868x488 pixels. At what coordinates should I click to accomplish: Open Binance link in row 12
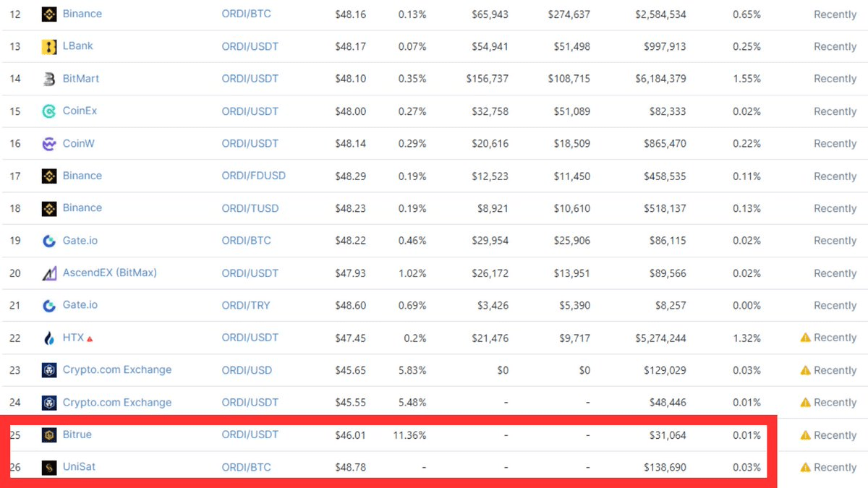[82, 14]
